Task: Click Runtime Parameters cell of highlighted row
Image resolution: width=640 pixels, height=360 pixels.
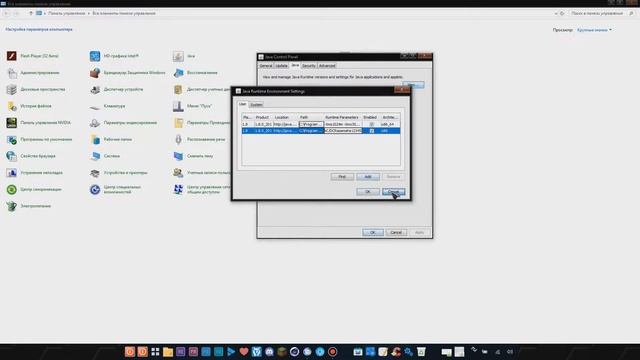Action: tap(343, 131)
